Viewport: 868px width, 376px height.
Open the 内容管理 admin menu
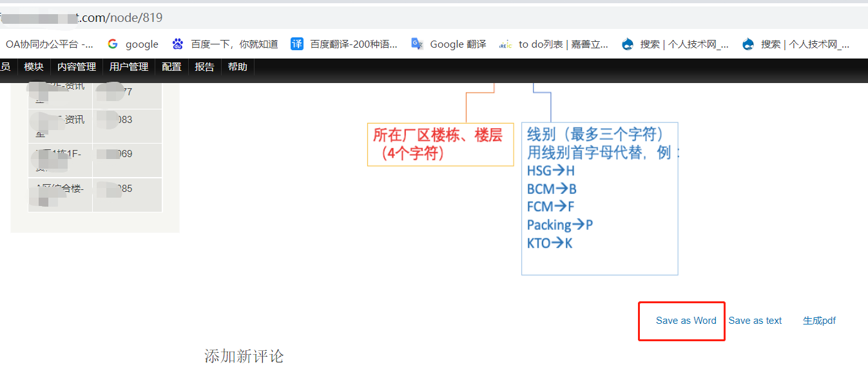click(76, 67)
